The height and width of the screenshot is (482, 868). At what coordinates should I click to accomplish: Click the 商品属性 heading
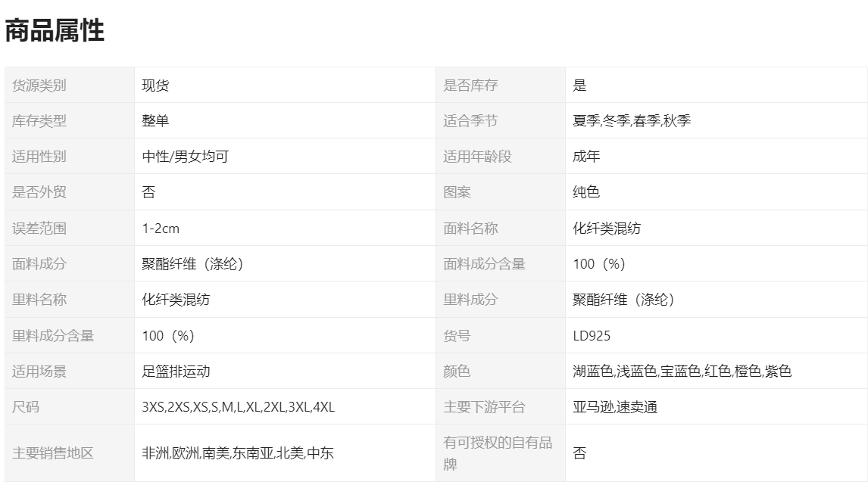click(55, 31)
